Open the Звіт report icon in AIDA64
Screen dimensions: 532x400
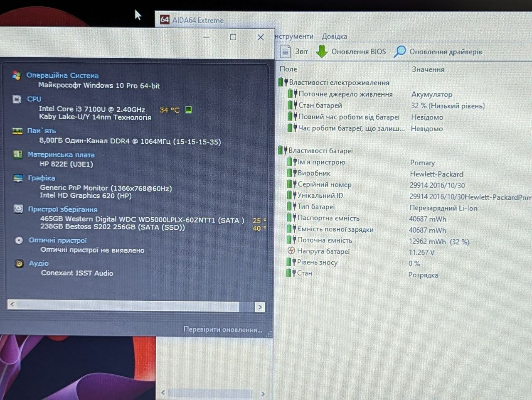click(x=285, y=51)
